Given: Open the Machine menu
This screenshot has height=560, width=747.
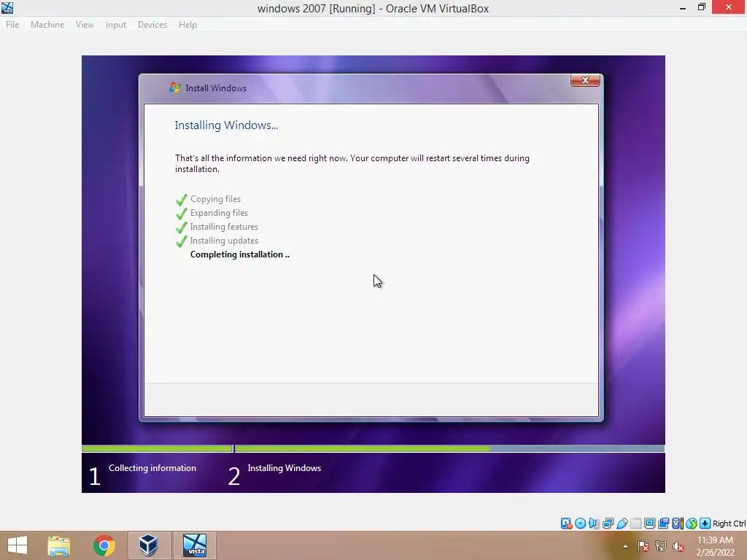Looking at the screenshot, I should tap(47, 25).
